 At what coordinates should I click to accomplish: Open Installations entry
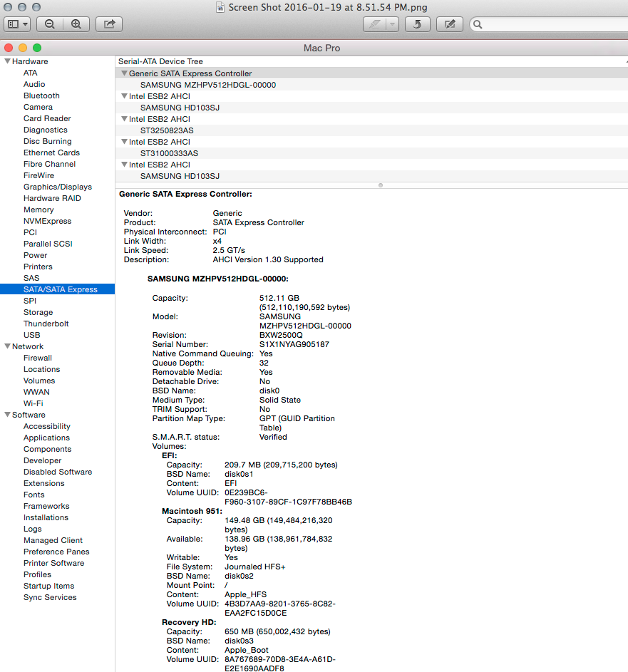(46, 517)
